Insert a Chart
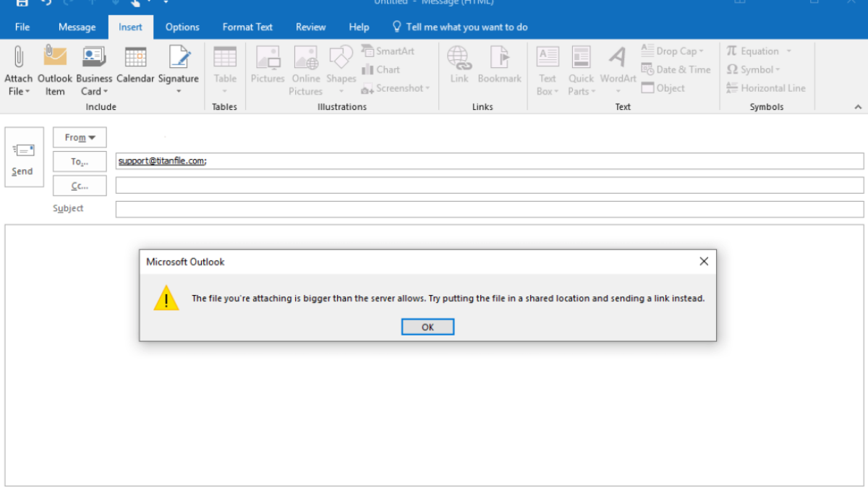The height and width of the screenshot is (488, 868). pos(380,69)
